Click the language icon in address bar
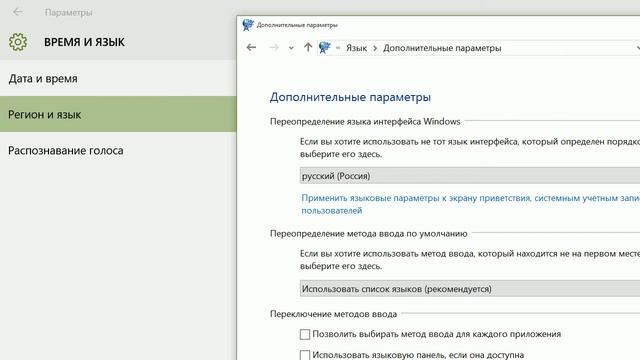This screenshot has height=360, width=640. (x=325, y=48)
